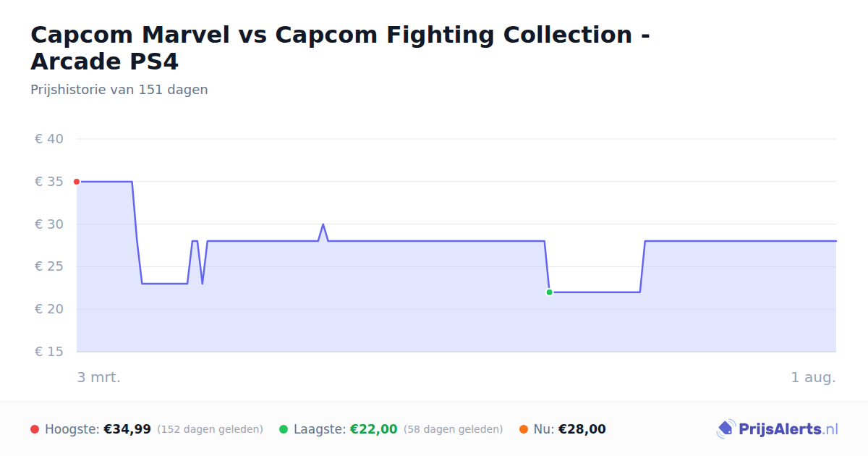Click the orange Nu legend dot
868x456 pixels.
point(524,429)
